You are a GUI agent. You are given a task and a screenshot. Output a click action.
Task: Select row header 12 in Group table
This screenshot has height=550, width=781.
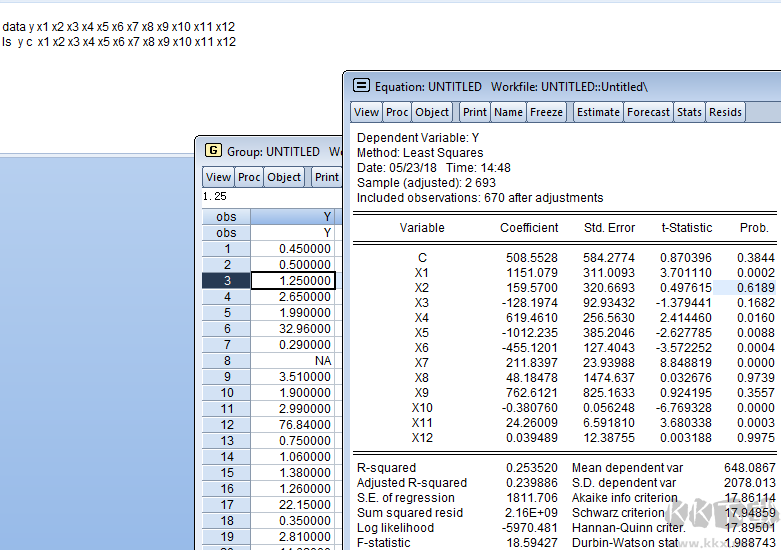[227, 425]
